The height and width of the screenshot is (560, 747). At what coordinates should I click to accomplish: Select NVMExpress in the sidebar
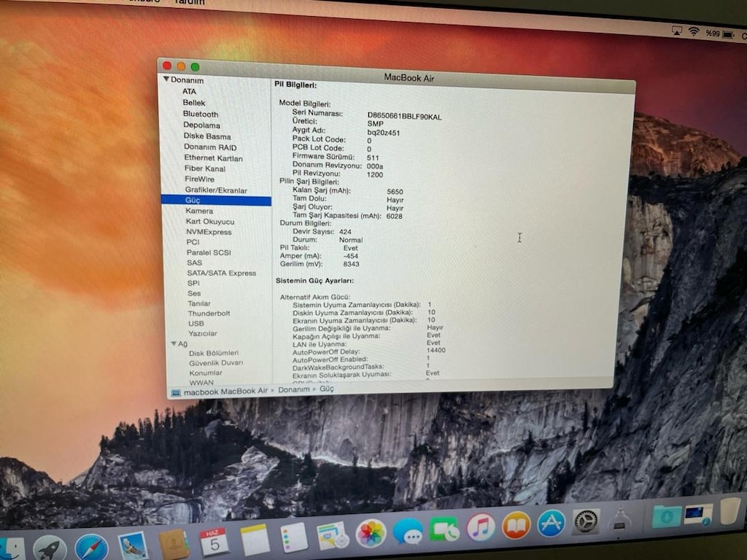[209, 232]
